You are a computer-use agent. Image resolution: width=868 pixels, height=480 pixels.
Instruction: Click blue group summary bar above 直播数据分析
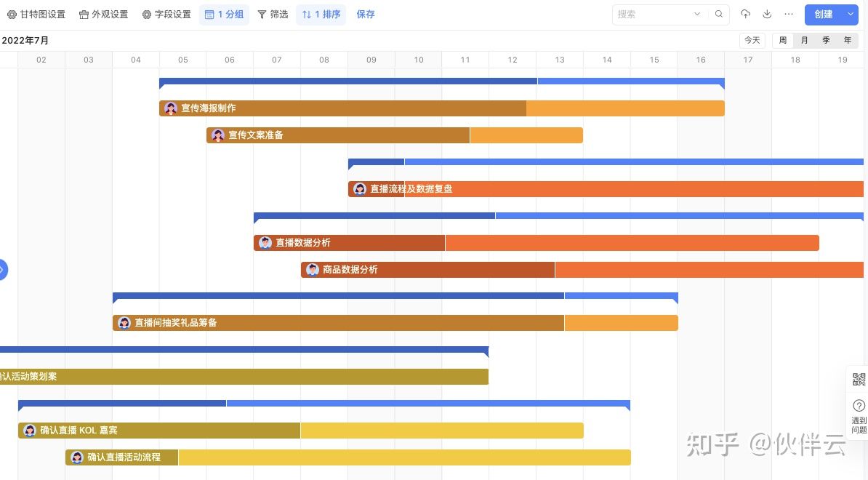click(x=558, y=217)
